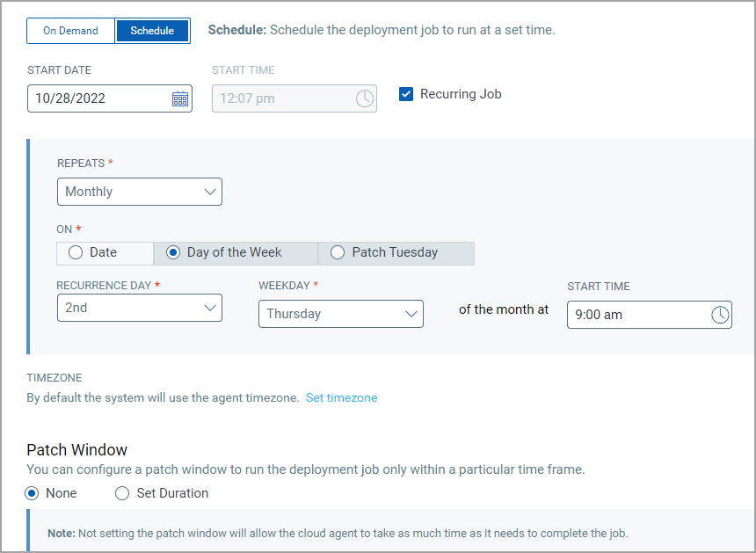Open the calendar picker for Start Date
The width and height of the screenshot is (756, 553).
click(180, 98)
